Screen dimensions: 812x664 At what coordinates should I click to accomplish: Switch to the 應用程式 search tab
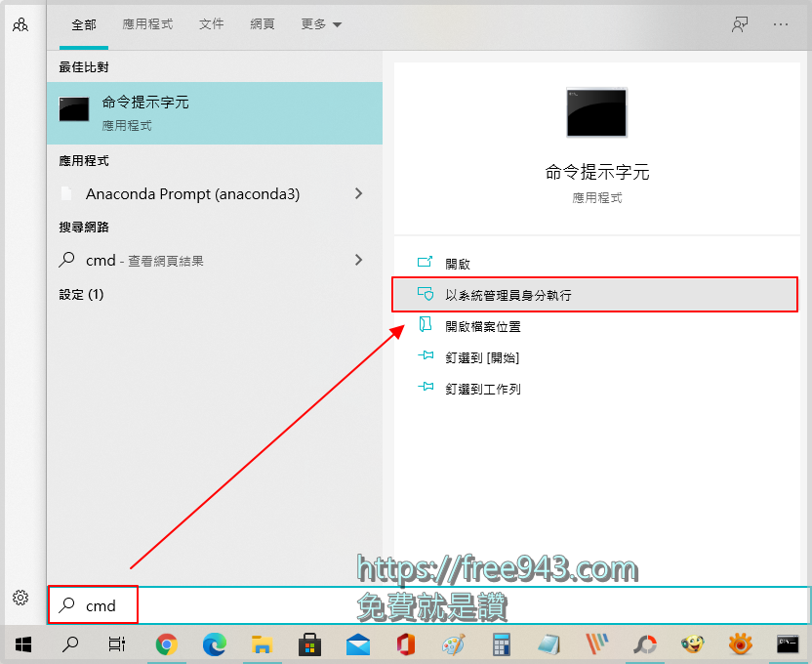pos(147,24)
